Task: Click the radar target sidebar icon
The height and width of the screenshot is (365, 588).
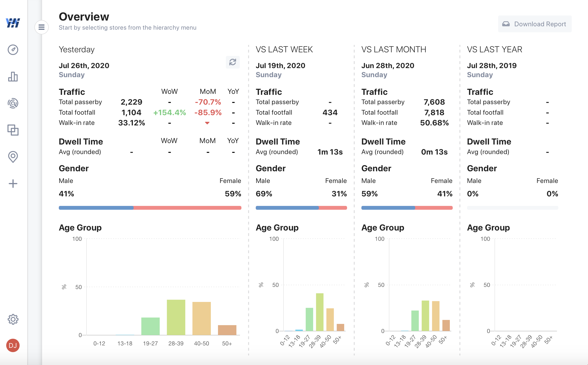Action: (x=13, y=103)
